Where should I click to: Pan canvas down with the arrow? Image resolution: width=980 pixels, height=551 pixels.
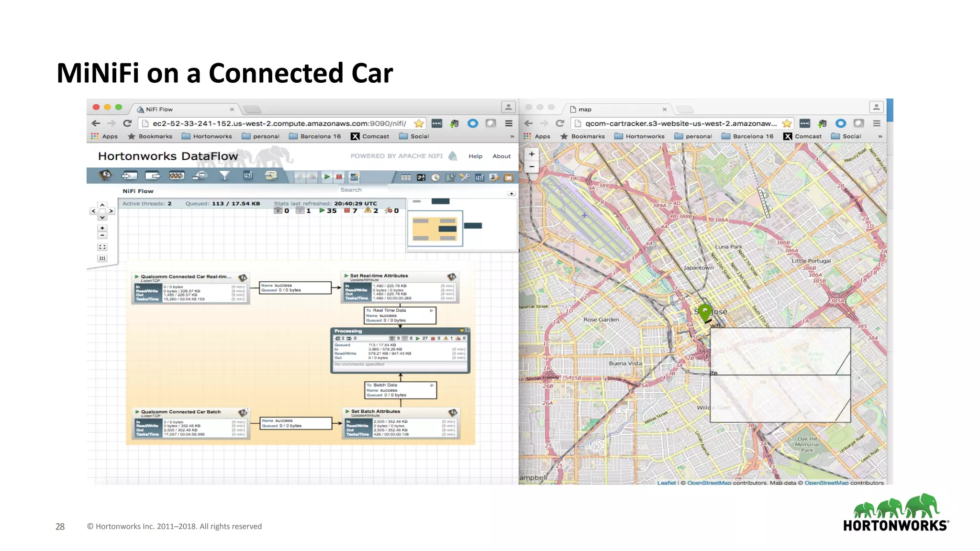pos(102,217)
